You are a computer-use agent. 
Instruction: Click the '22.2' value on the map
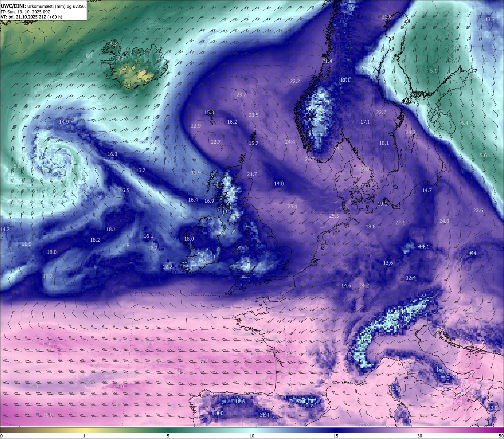(295, 81)
